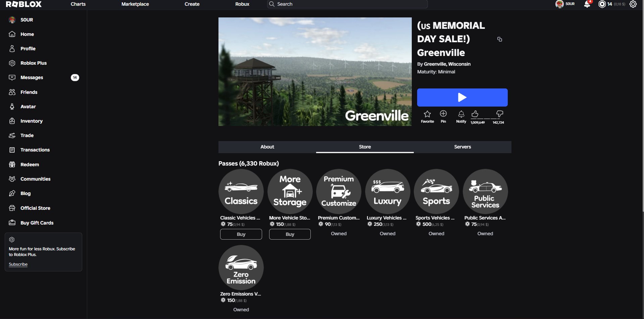Click the Robux balance icon
644x319 pixels.
click(602, 4)
